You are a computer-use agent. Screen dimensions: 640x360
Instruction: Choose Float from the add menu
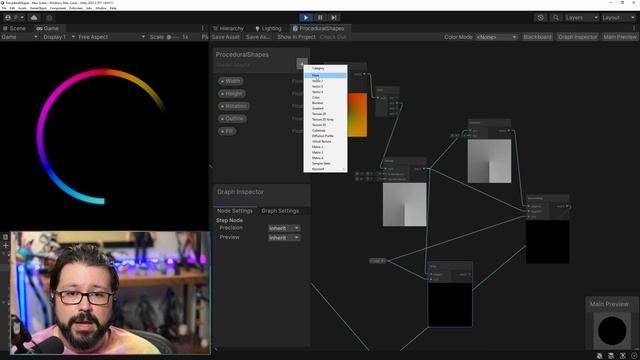[x=325, y=76]
